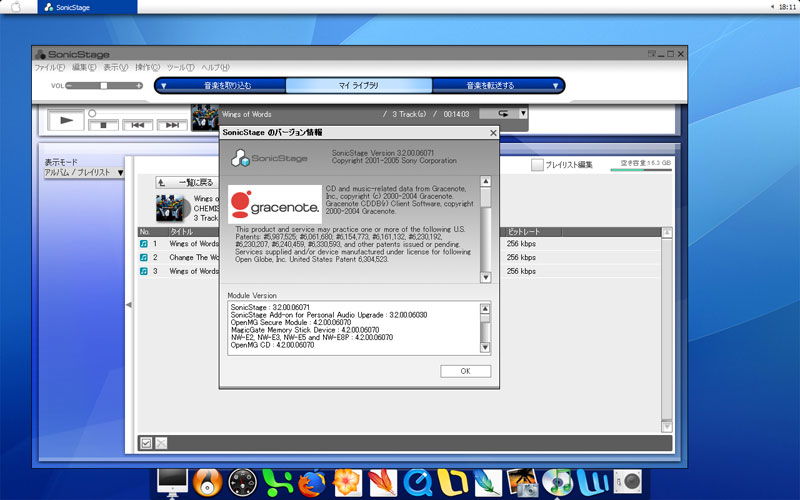Click the monitor icon in the dock

click(x=172, y=483)
